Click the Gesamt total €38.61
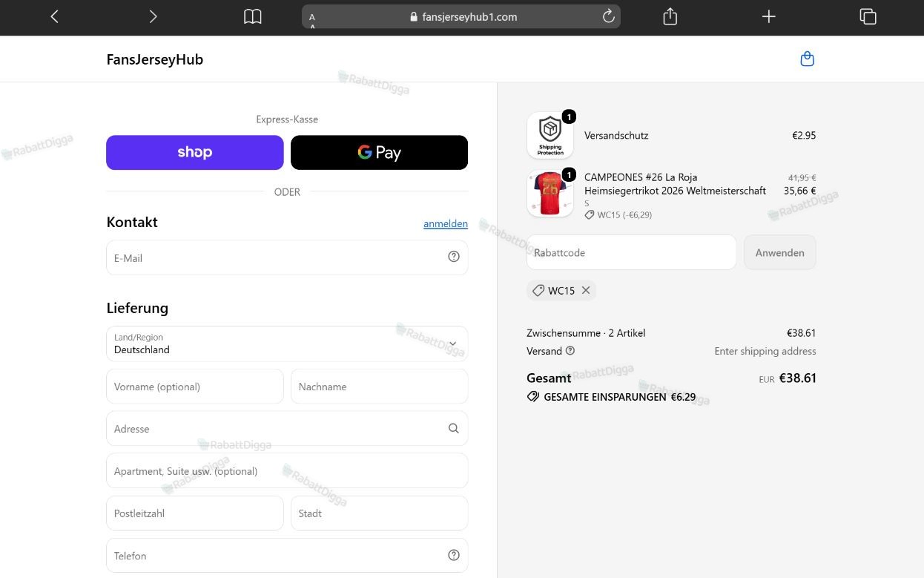924x578 pixels. (x=798, y=378)
